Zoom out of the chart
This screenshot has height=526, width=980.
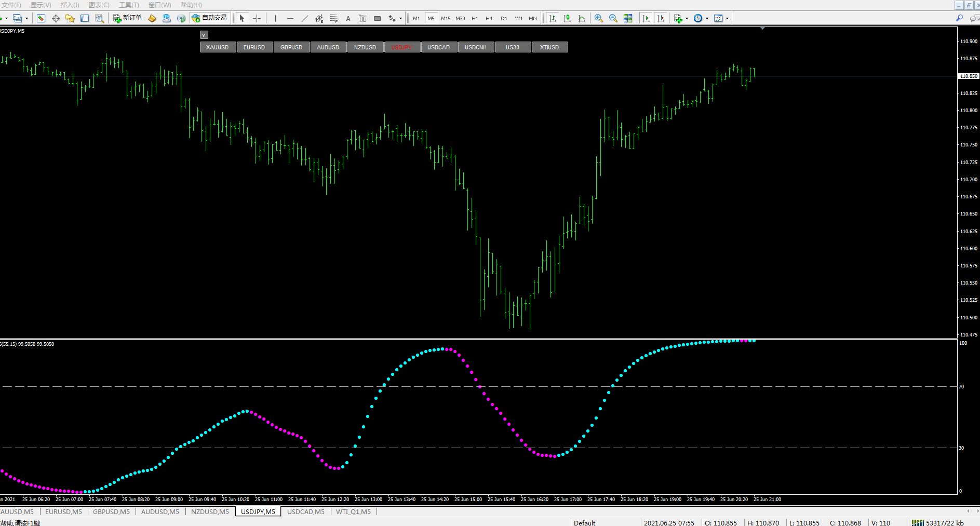(613, 18)
